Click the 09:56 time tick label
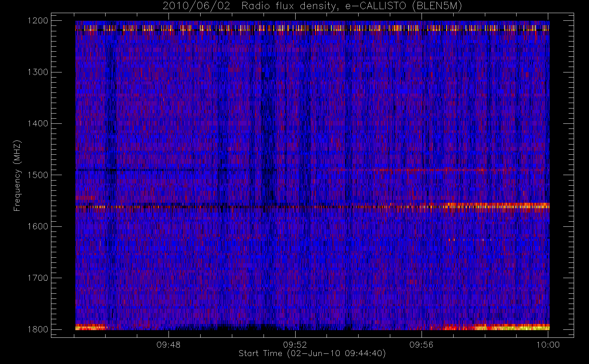Viewport: 589px width, 364px height. 422,345
